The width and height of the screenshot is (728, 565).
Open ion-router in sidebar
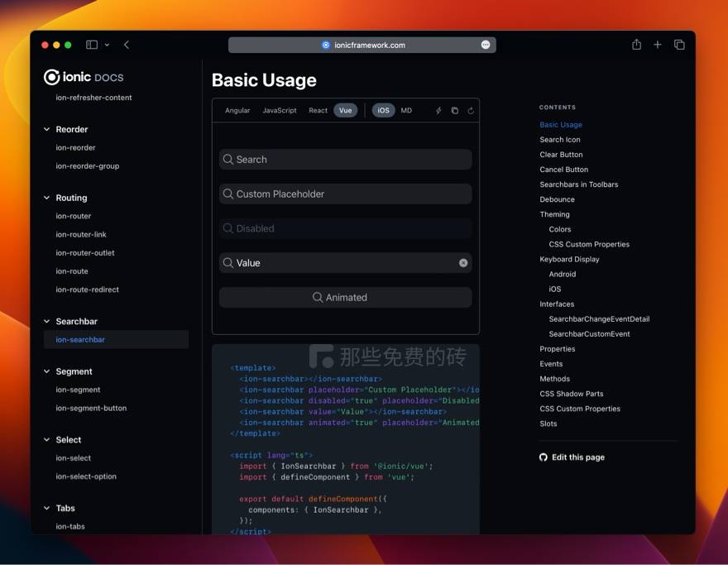74,216
